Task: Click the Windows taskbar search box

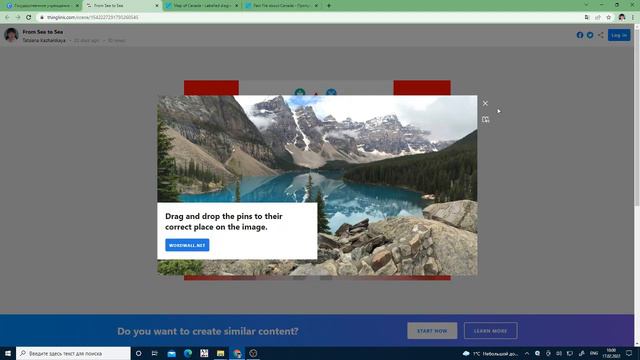Action: click(x=73, y=353)
